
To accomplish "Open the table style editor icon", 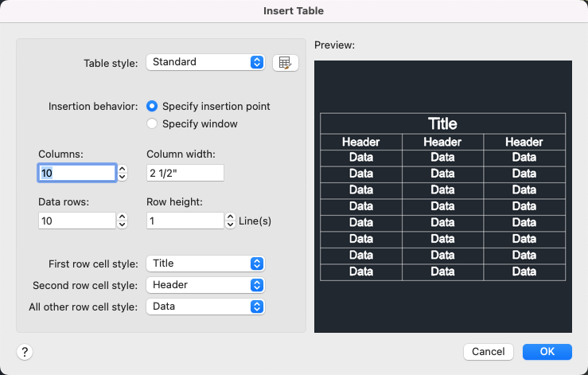I will [285, 62].
